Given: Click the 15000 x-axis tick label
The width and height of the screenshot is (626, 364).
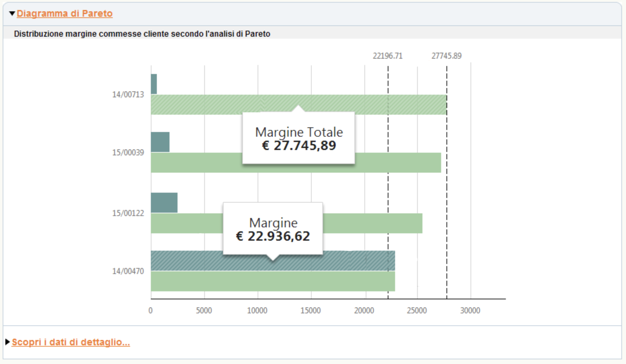Looking at the screenshot, I should pyautogui.click(x=311, y=311).
